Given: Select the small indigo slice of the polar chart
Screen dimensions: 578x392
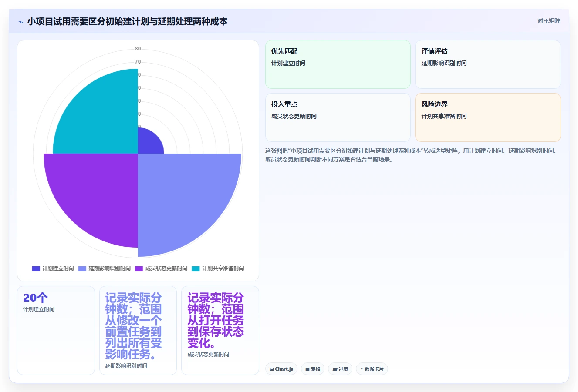Looking at the screenshot, I should pyautogui.click(x=148, y=144).
